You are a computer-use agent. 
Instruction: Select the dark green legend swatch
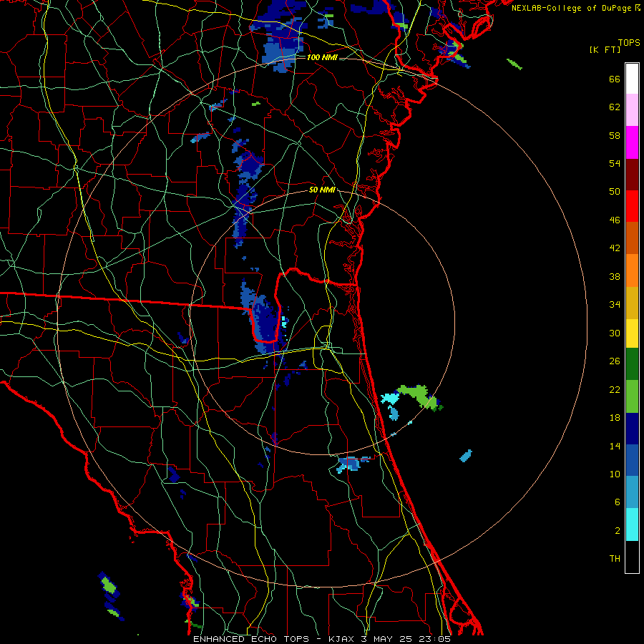pos(632,364)
